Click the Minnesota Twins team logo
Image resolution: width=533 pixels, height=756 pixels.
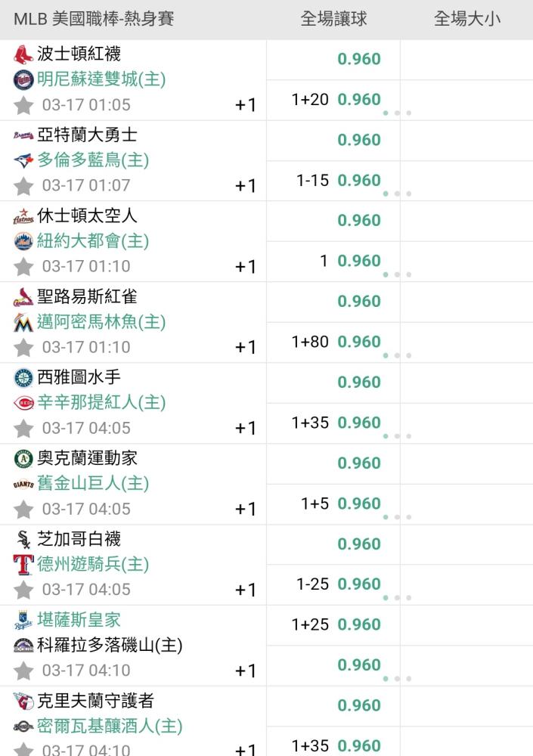(x=23, y=79)
